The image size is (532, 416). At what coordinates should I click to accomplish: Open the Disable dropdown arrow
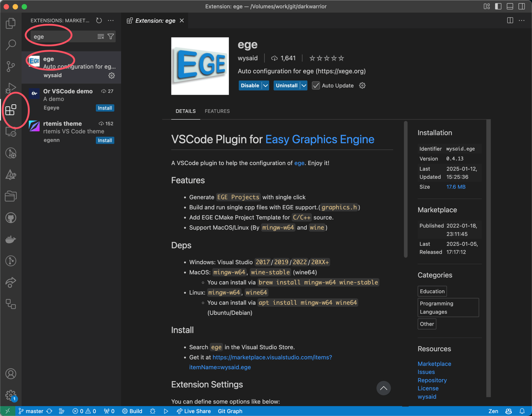pos(265,85)
